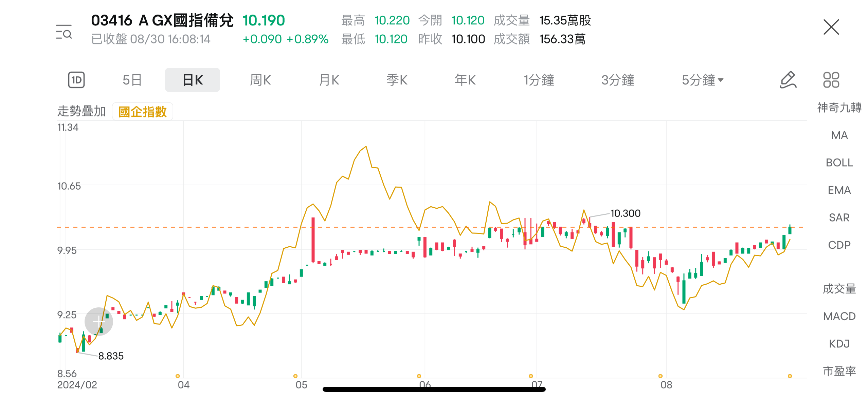Expand the 5分鐘 interval dropdown
868x400 pixels.
pyautogui.click(x=703, y=80)
